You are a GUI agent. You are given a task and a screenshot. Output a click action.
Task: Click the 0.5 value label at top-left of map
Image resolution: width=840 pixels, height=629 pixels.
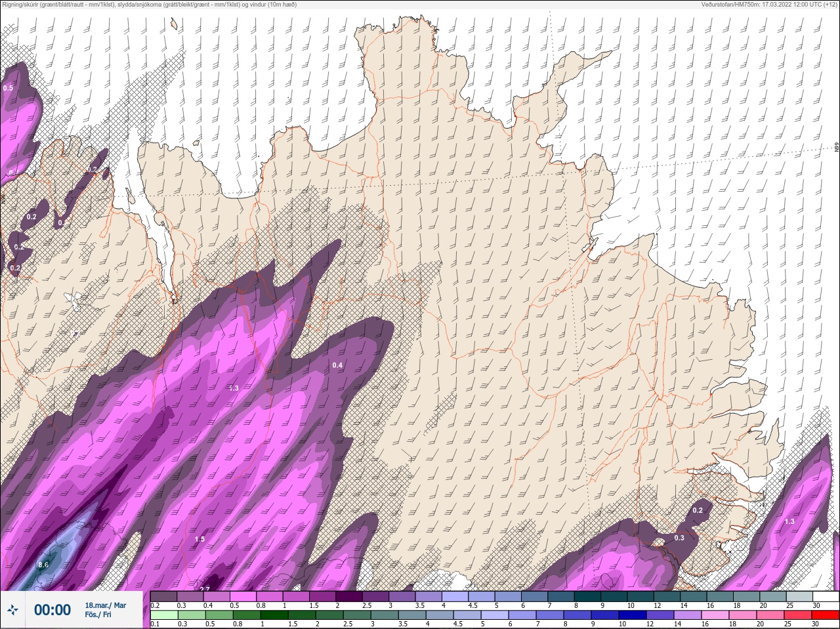pyautogui.click(x=8, y=88)
